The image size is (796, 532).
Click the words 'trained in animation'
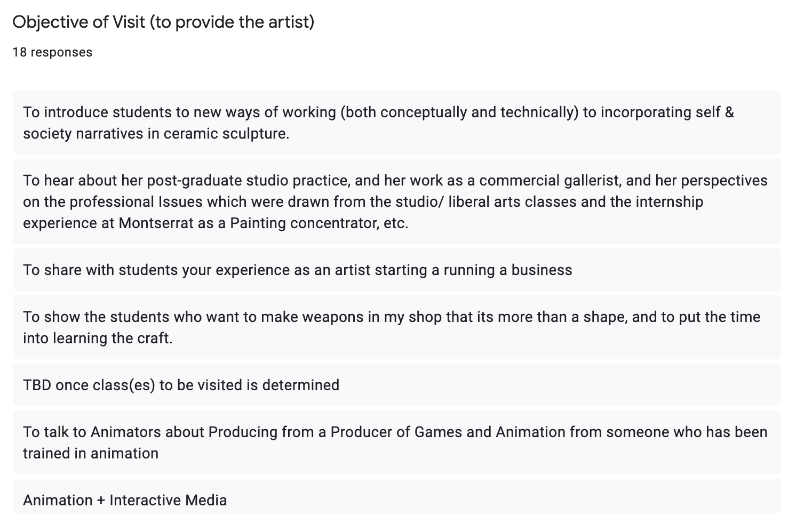coord(91,454)
